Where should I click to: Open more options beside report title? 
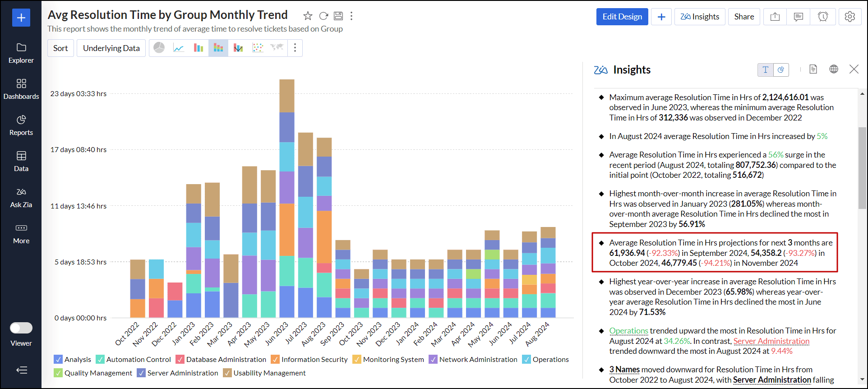point(351,16)
